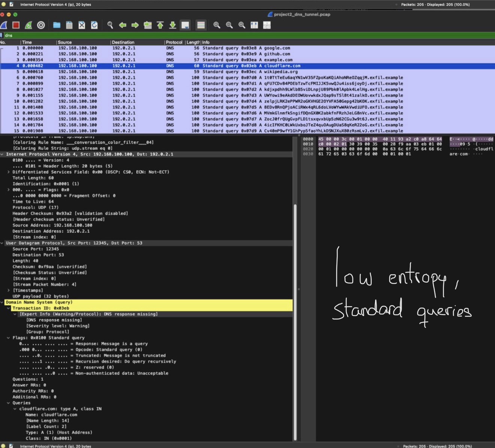Viewport: 495px width, 448px height.
Task: Expand the Timestamps tree item
Action: 9,290
